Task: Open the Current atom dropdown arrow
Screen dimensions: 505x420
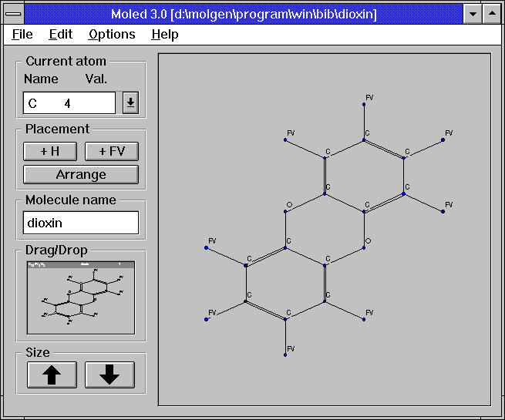Action: (x=130, y=102)
